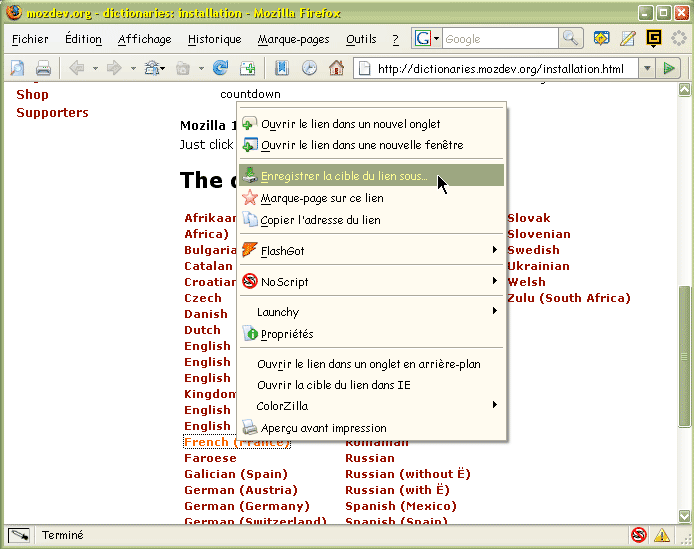This screenshot has width=694, height=549.
Task: Open the Spanish (Mexico) link
Action: pyautogui.click(x=401, y=506)
